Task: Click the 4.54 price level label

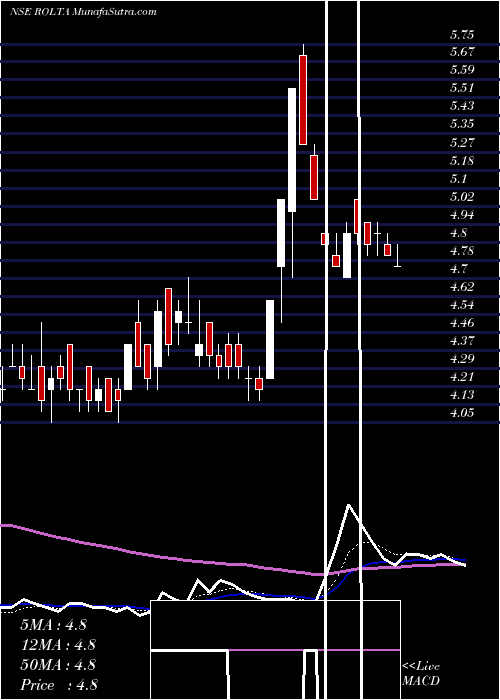Action: (462, 305)
